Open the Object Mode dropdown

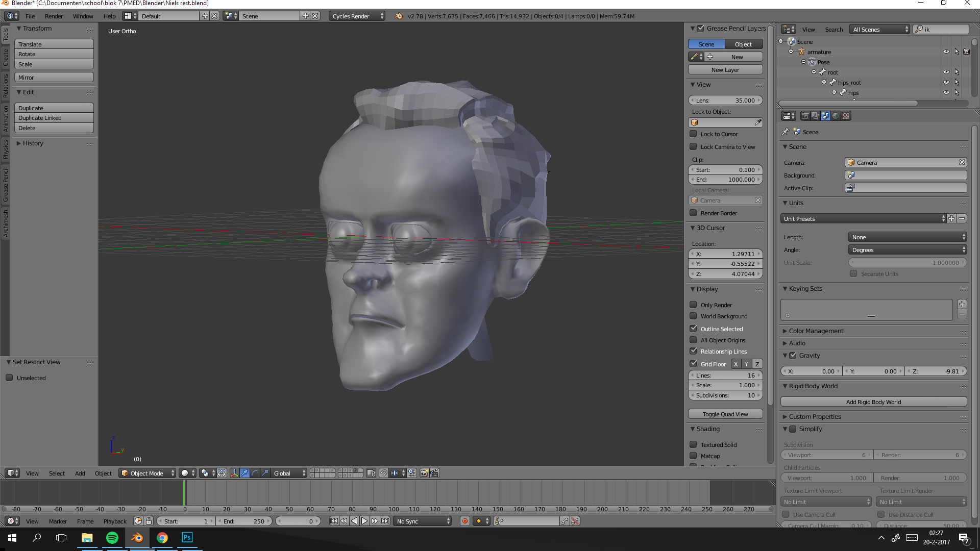[148, 473]
